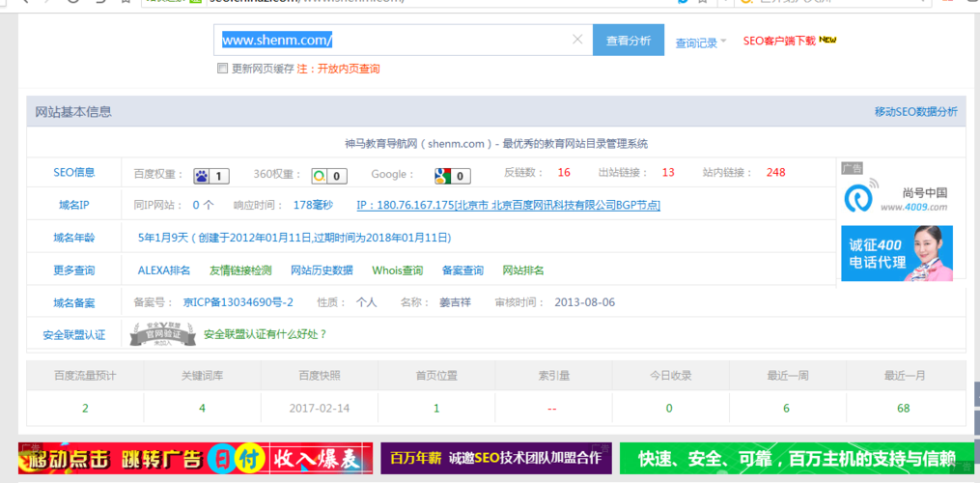This screenshot has height=483, width=980.
Task: Click the site title 神马教育导航网 text
Action: click(496, 144)
